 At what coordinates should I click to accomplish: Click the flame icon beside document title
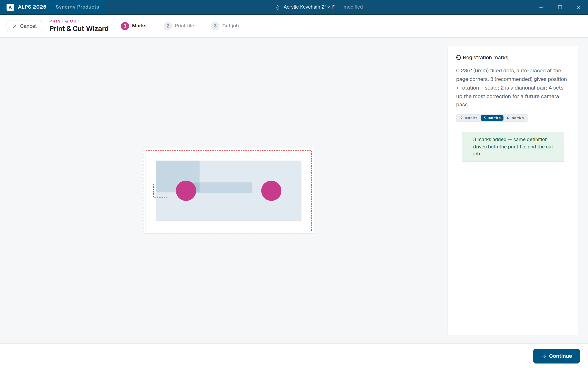click(x=277, y=7)
